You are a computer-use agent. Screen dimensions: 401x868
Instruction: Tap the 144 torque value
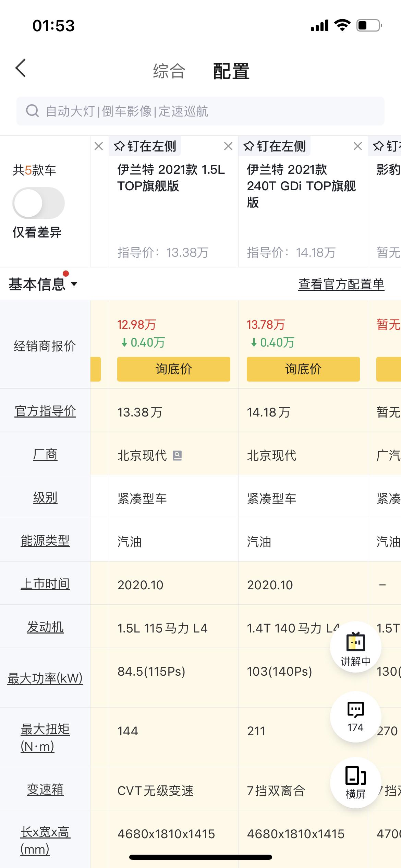coord(127,731)
